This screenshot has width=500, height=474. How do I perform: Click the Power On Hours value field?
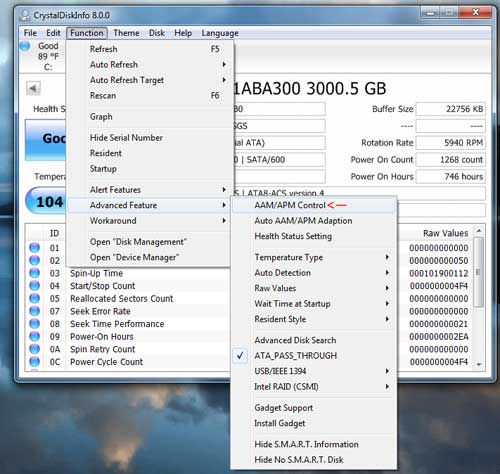coord(451,177)
